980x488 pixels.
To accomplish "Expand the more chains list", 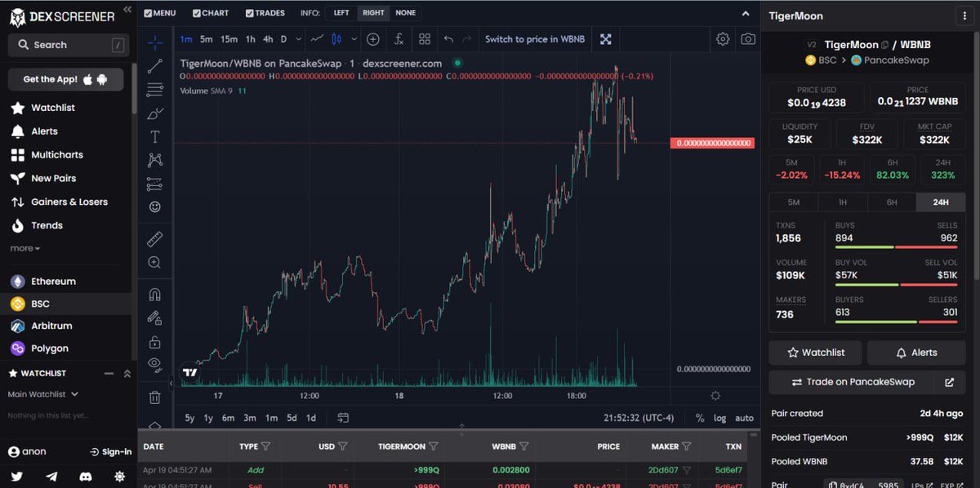I will click(x=25, y=248).
